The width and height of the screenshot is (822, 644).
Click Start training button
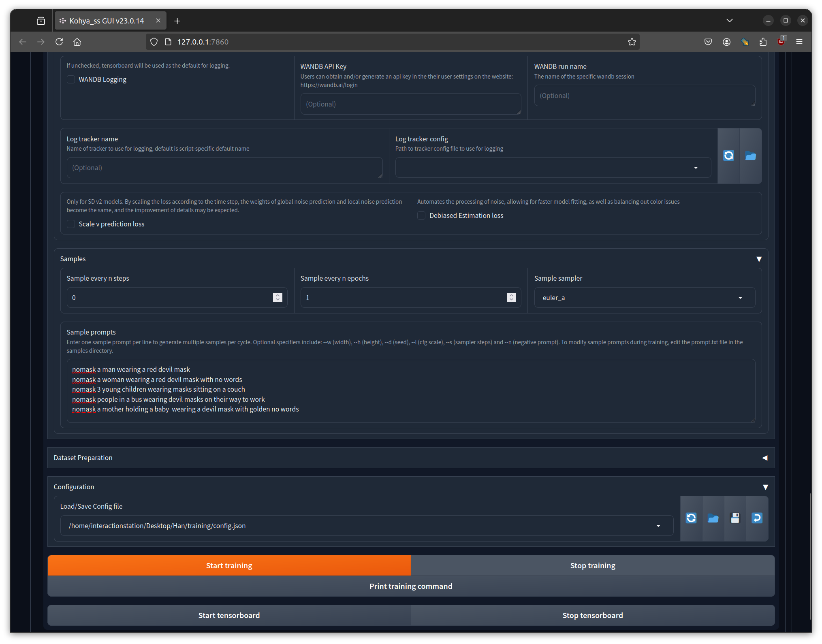[x=229, y=565]
